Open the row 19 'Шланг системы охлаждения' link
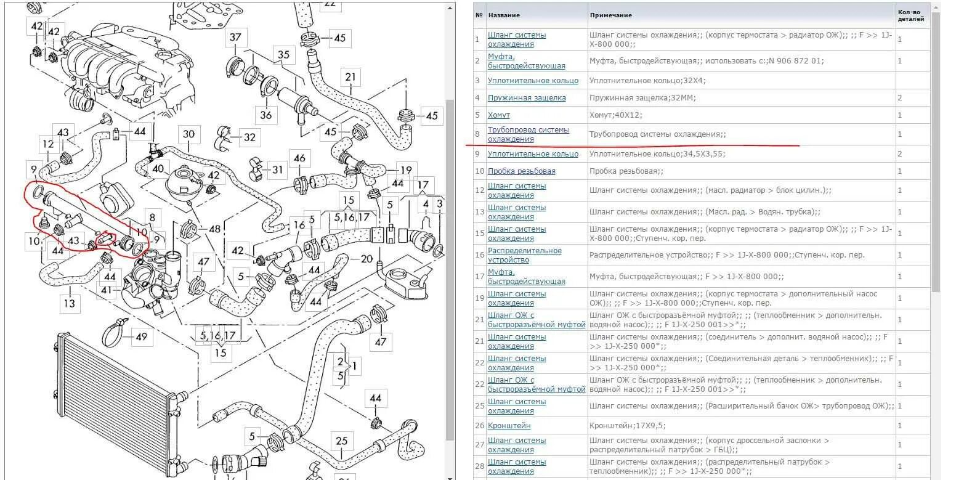Image resolution: width=980 pixels, height=480 pixels. point(517,298)
